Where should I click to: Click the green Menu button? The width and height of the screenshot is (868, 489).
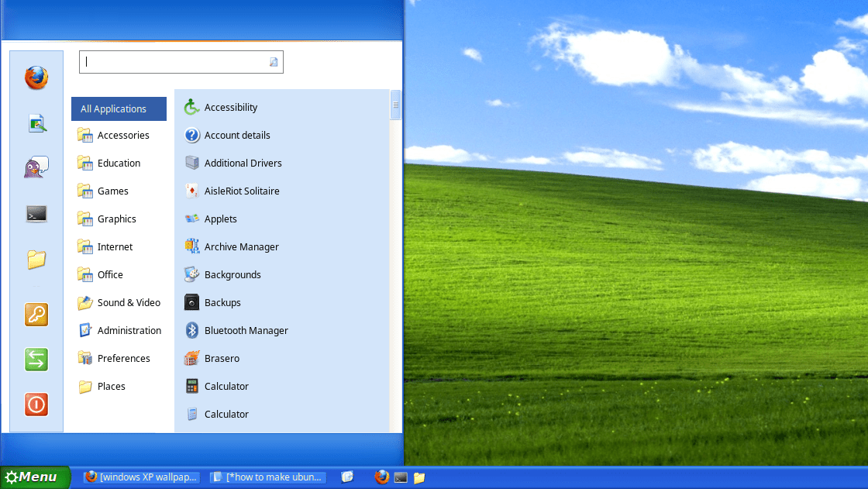pos(35,477)
